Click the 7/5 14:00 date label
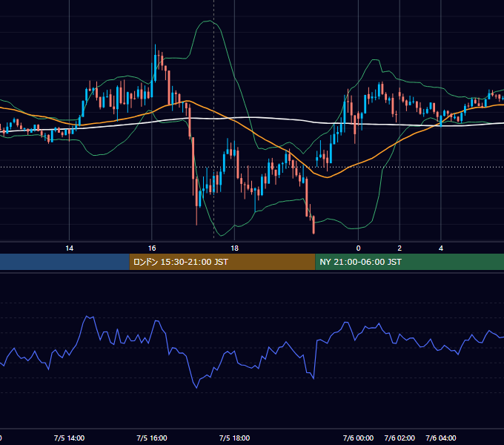Viewport: 504px width, 445px height. click(x=69, y=438)
